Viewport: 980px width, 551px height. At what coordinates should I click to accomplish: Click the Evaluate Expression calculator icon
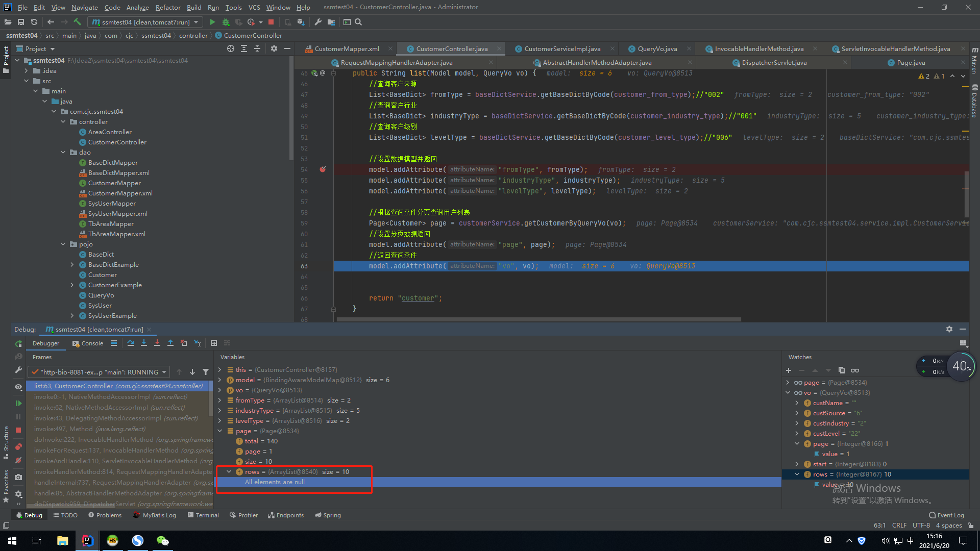point(214,343)
